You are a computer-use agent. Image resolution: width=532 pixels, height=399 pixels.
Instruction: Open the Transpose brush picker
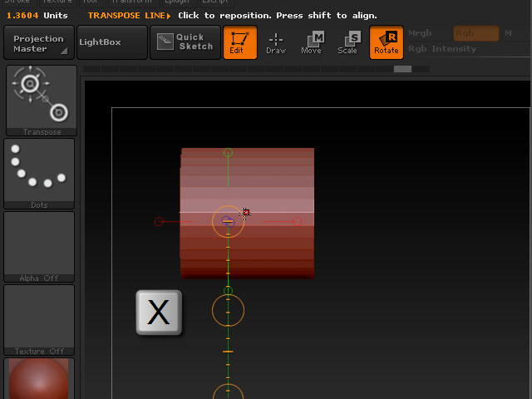coord(42,101)
